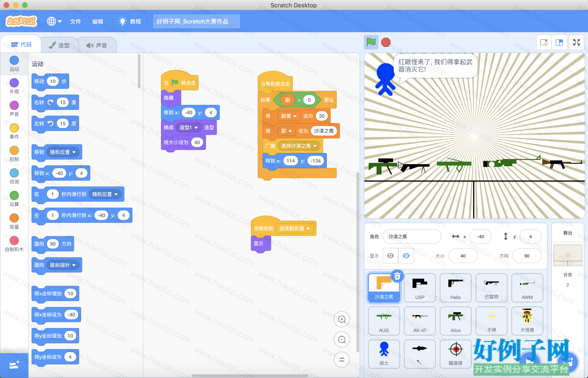The height and width of the screenshot is (378, 588).
Task: Switch to the 造型 costumes tab
Action: click(x=59, y=45)
